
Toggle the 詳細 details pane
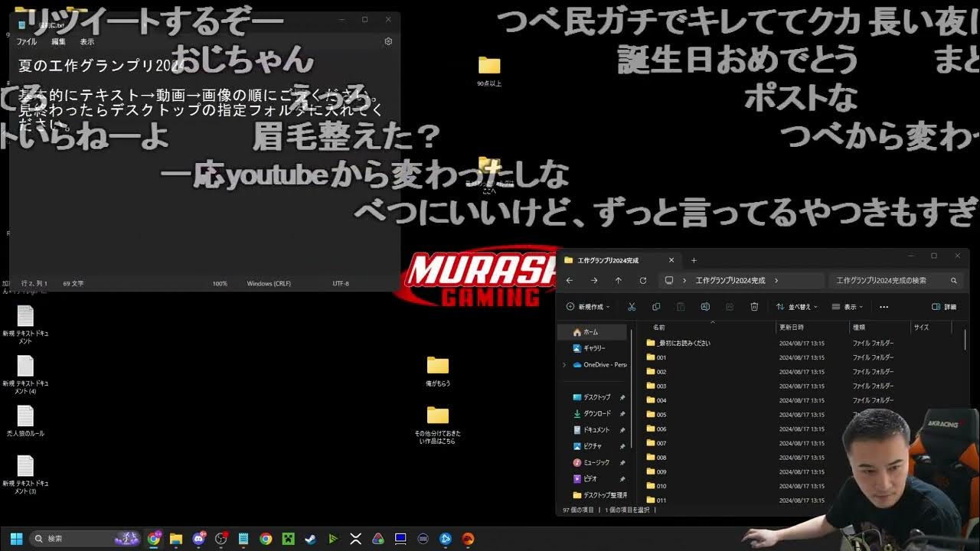(944, 307)
